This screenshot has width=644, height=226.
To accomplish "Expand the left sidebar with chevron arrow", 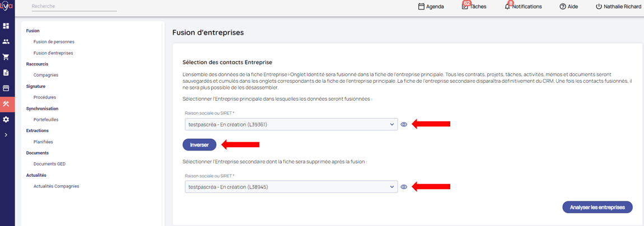I will point(6,135).
